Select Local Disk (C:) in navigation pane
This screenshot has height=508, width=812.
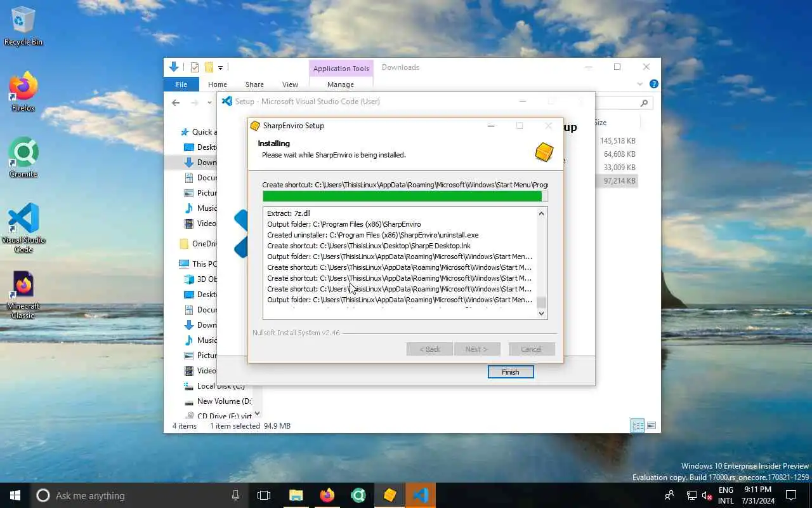(214, 385)
